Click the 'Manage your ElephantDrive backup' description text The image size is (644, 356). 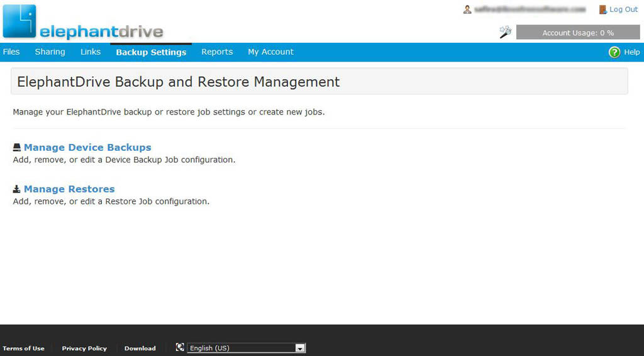point(169,112)
